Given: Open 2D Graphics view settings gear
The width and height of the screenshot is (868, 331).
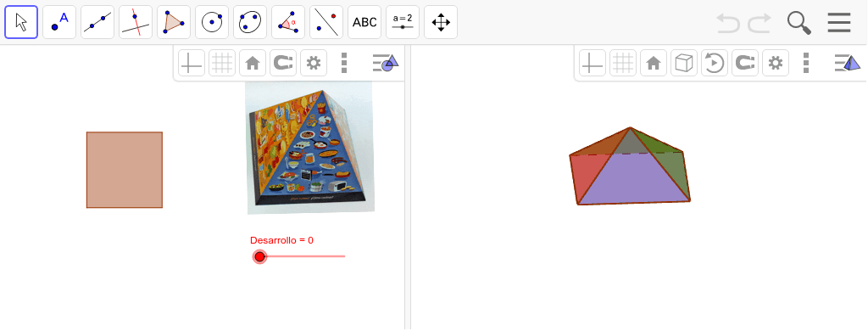Looking at the screenshot, I should pyautogui.click(x=314, y=63).
